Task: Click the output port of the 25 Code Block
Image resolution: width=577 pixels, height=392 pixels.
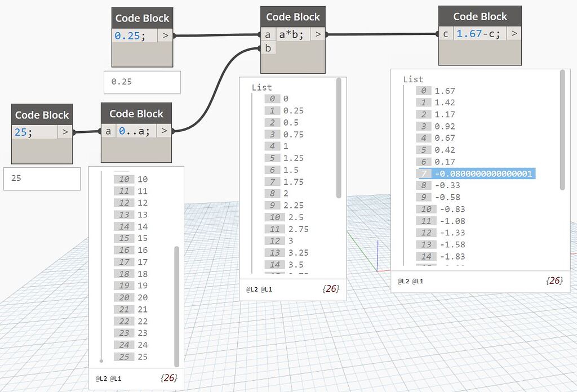Action: [x=66, y=131]
